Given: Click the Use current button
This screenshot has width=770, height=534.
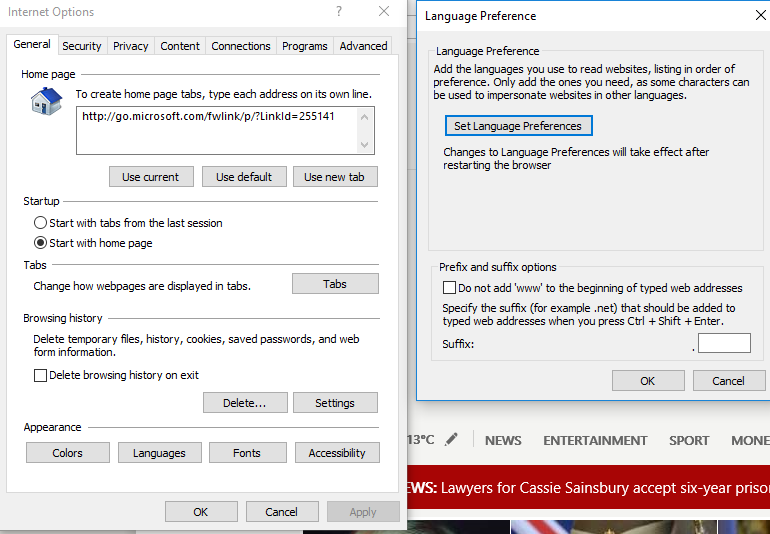Looking at the screenshot, I should [151, 177].
